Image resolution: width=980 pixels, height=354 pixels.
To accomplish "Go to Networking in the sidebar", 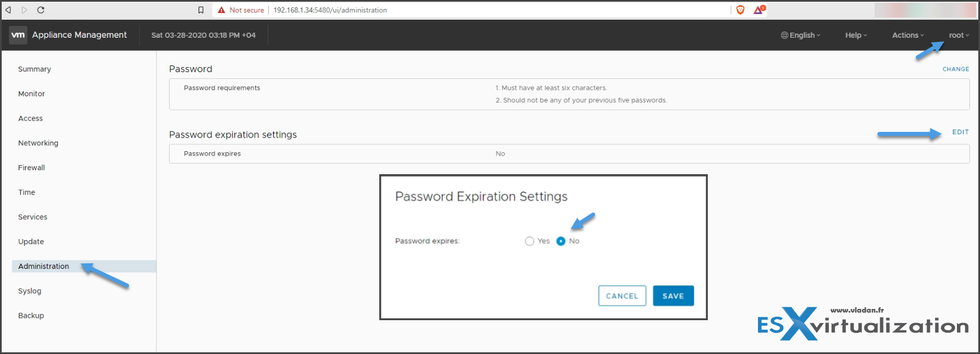I will pos(38,143).
